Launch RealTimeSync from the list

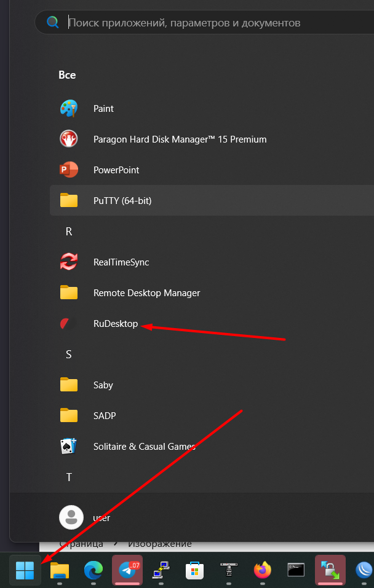121,262
